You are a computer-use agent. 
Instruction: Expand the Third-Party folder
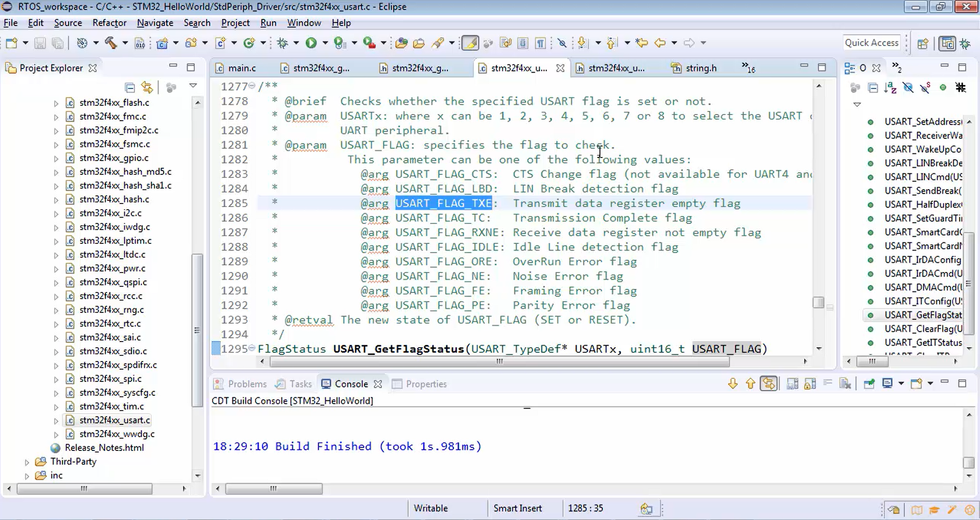coord(27,462)
